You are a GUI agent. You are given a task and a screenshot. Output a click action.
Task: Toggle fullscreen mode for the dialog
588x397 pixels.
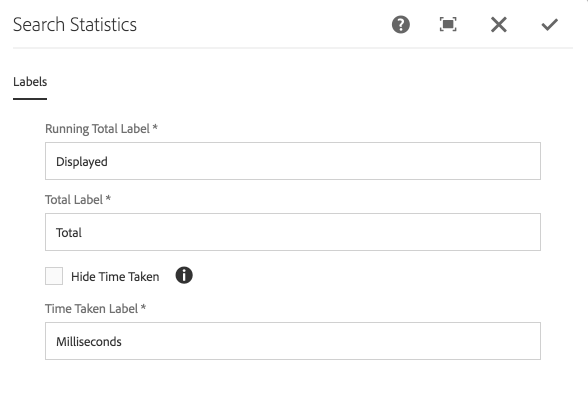[x=448, y=25]
